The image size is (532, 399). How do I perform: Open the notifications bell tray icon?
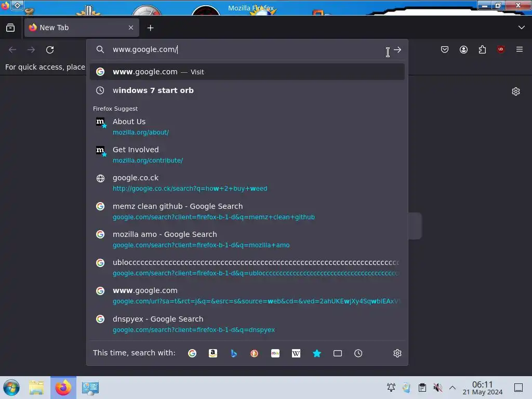tap(391, 387)
